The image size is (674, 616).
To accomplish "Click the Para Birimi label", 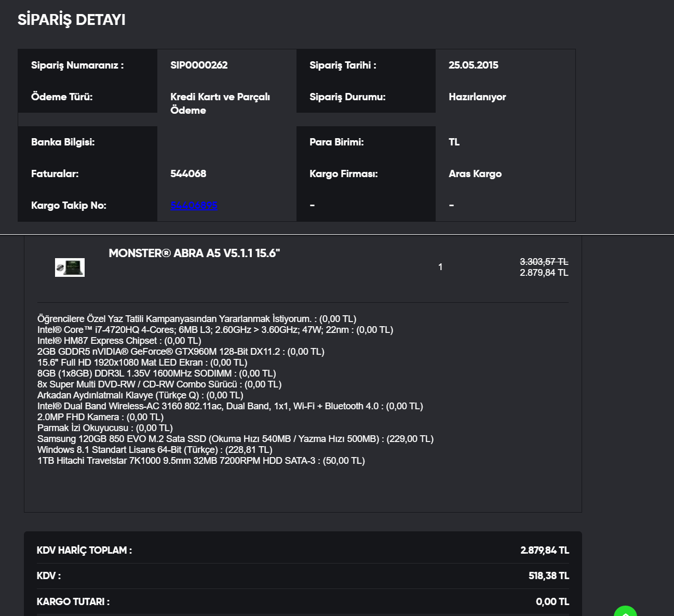I will (x=336, y=142).
